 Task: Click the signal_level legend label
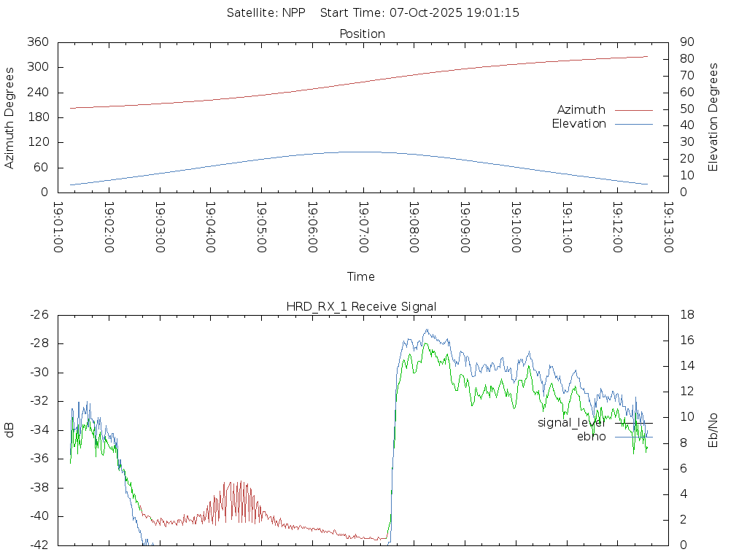click(571, 423)
